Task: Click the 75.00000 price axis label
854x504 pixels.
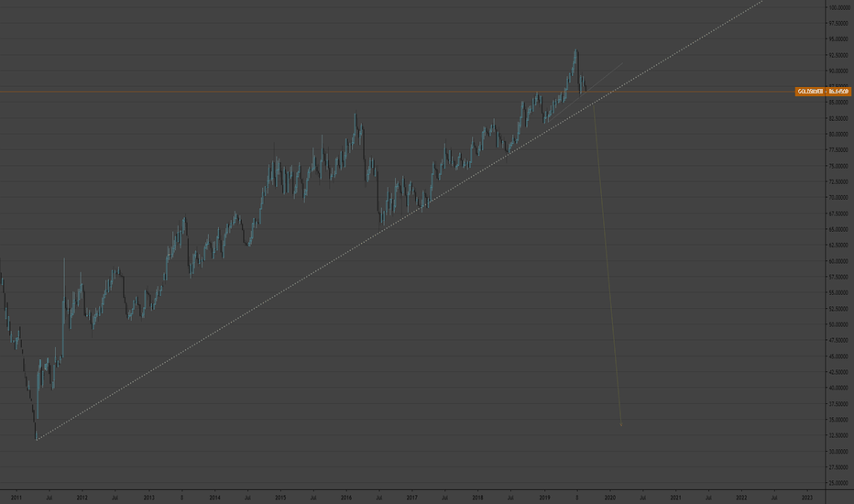Action: [x=838, y=166]
